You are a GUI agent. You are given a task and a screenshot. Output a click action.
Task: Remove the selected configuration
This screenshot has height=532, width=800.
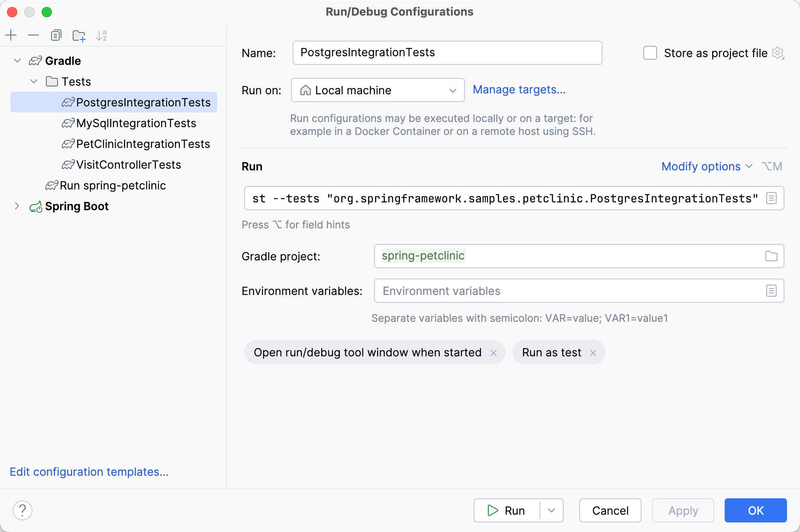click(x=33, y=35)
